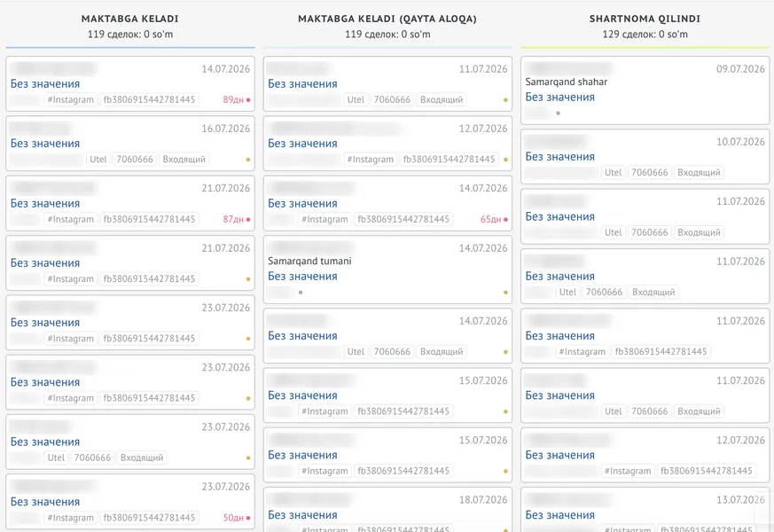Click the Входящий tag on the 10.07.2026 card
The width and height of the screenshot is (774, 532).
(x=699, y=173)
